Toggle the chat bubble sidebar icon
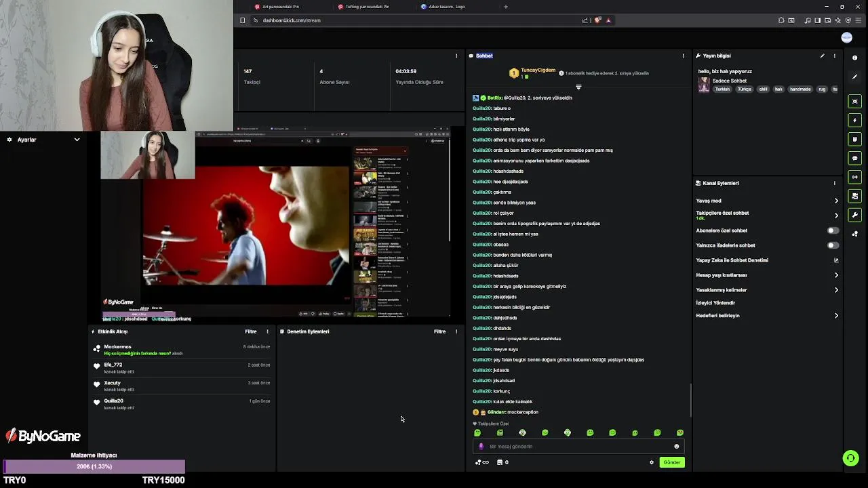 [855, 158]
